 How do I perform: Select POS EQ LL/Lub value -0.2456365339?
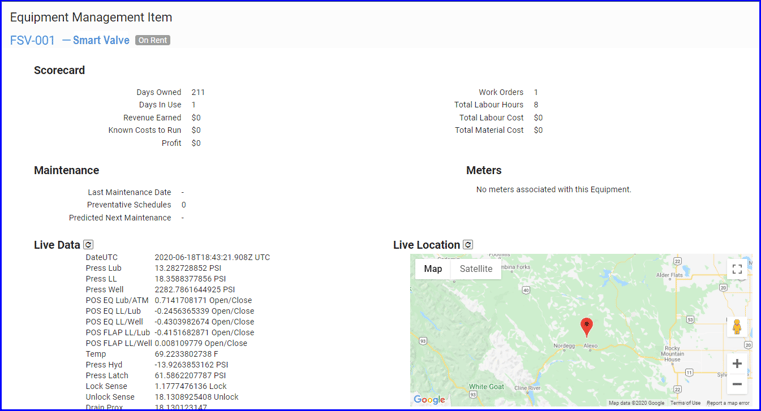pyautogui.click(x=182, y=311)
